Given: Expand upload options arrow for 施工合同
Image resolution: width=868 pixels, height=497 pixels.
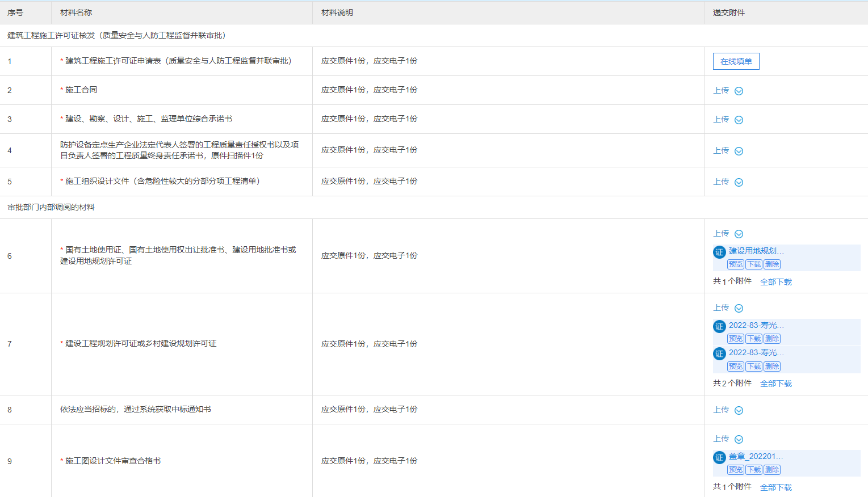Looking at the screenshot, I should coord(739,91).
